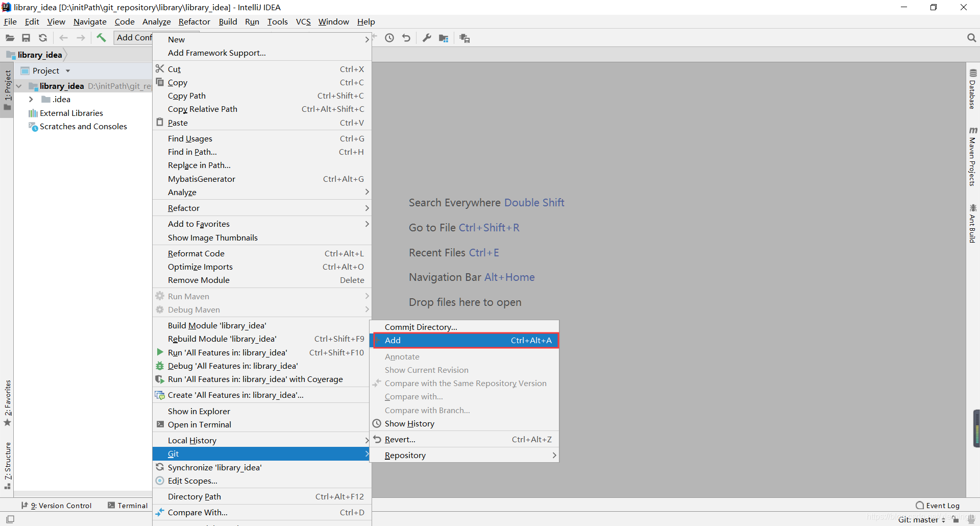Select External Libraries in the tree
The height and width of the screenshot is (526, 980).
tap(71, 113)
